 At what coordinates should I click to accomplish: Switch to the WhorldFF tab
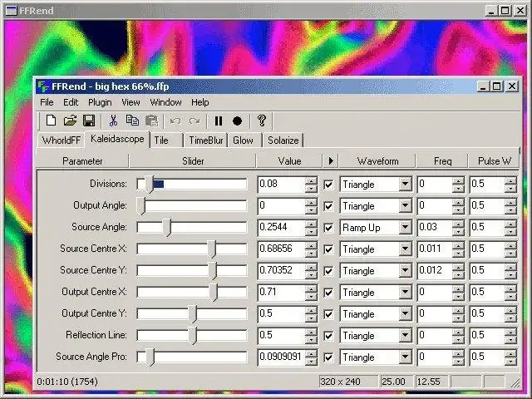coord(62,140)
